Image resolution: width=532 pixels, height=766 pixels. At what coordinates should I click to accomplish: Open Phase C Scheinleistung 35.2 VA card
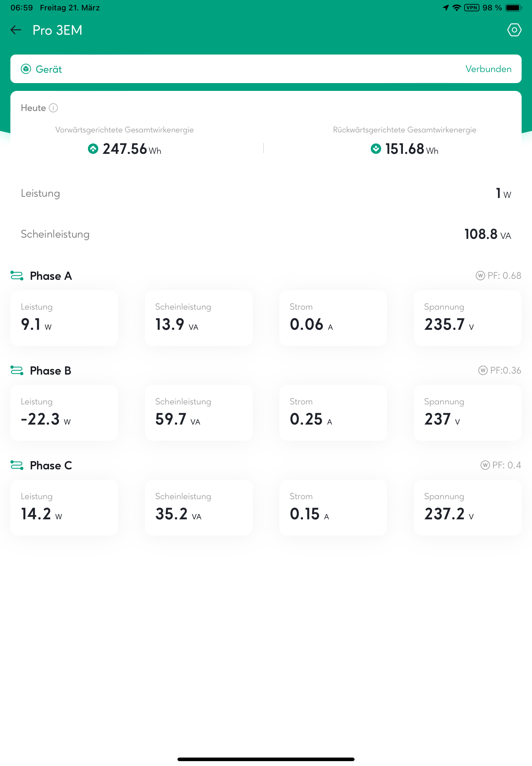click(199, 507)
